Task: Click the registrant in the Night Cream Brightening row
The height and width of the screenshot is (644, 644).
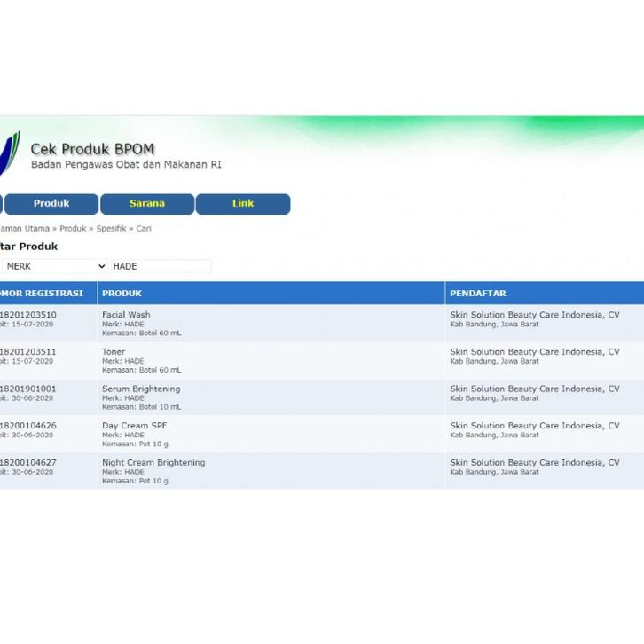Action: coord(534,463)
